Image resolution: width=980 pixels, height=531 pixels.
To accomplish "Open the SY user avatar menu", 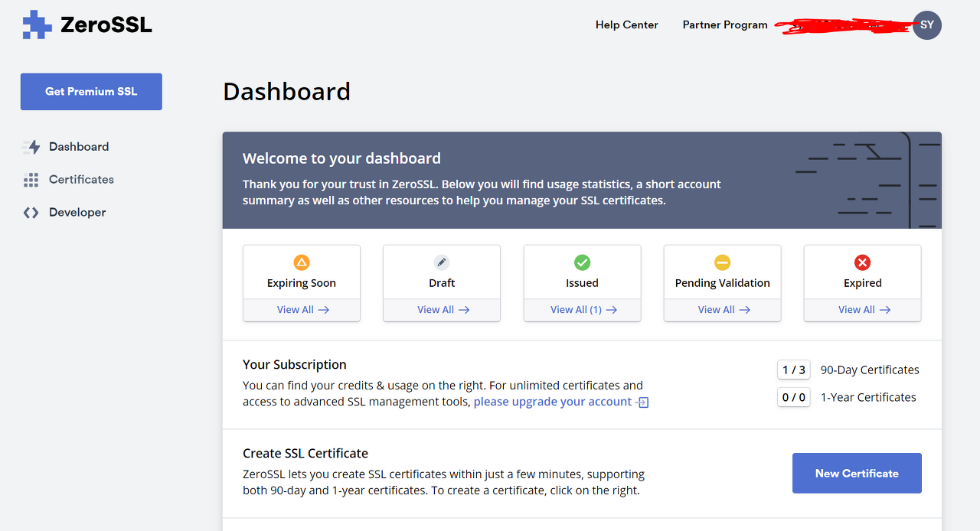I will coord(927,25).
